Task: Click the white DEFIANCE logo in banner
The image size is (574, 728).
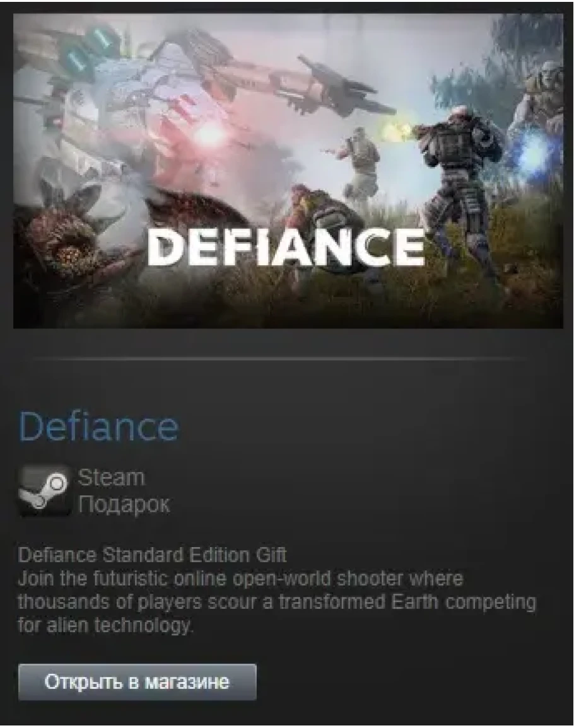Action: tap(286, 248)
